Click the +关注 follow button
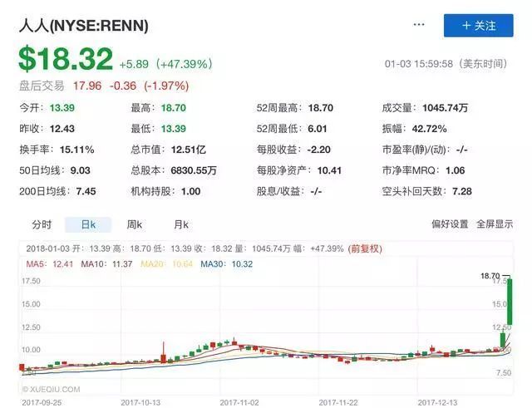This screenshot has height=408, width=532. (479, 26)
